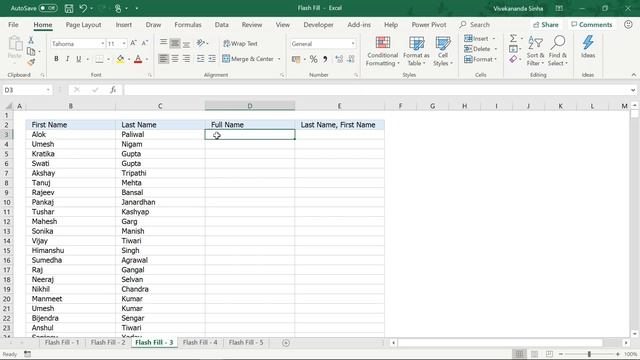The image size is (640, 360).
Task: Switch to the Page Layout tab
Action: click(83, 24)
